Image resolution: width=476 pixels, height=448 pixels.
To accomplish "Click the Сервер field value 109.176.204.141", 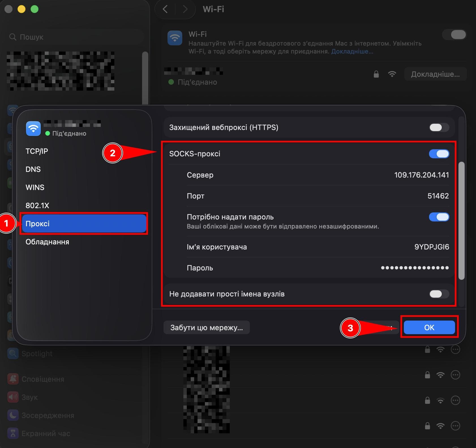I will [x=421, y=175].
